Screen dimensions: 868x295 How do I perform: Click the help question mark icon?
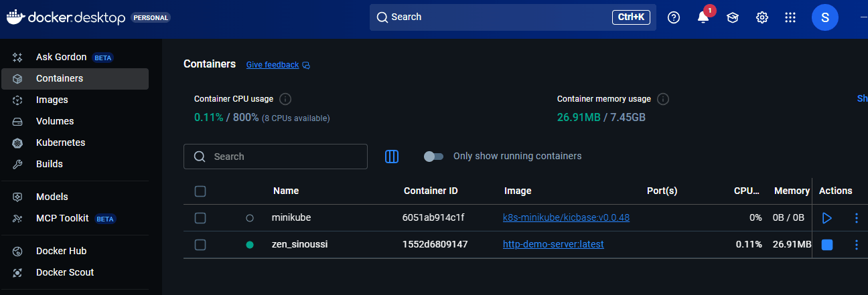pyautogui.click(x=674, y=18)
